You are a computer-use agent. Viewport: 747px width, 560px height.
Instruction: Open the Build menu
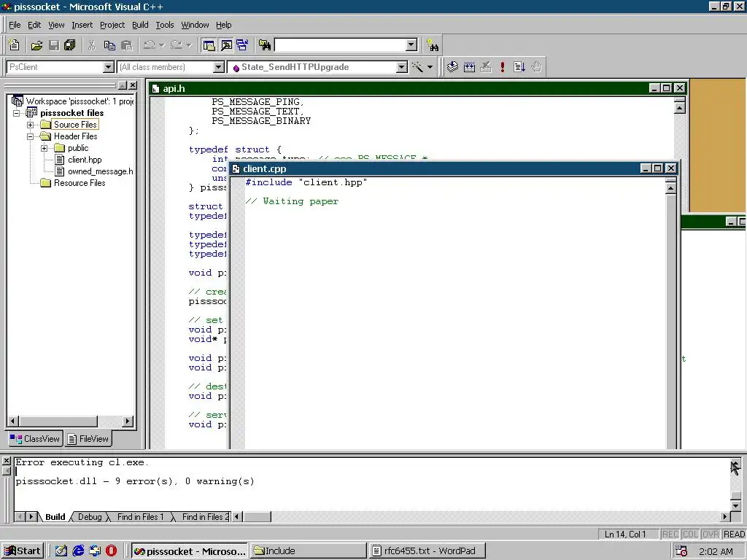[140, 25]
